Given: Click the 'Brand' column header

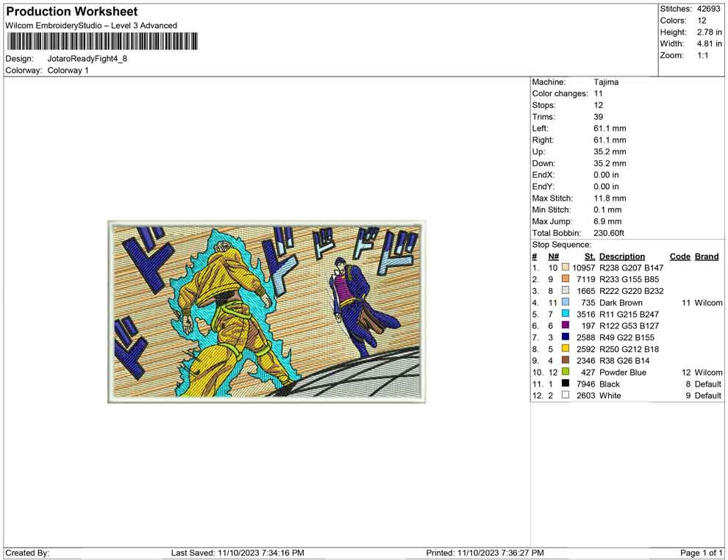Looking at the screenshot, I should click(x=707, y=256).
